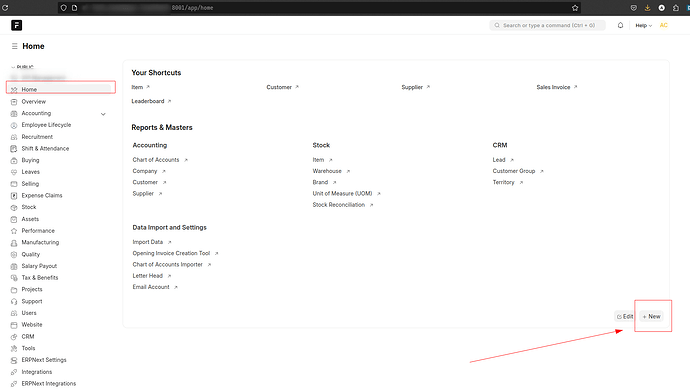Focus the search or command bar
The height and width of the screenshot is (389, 690).
pyautogui.click(x=547, y=26)
